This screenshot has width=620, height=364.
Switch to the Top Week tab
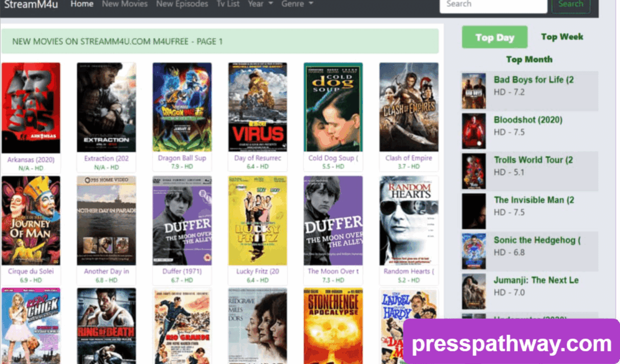[562, 37]
